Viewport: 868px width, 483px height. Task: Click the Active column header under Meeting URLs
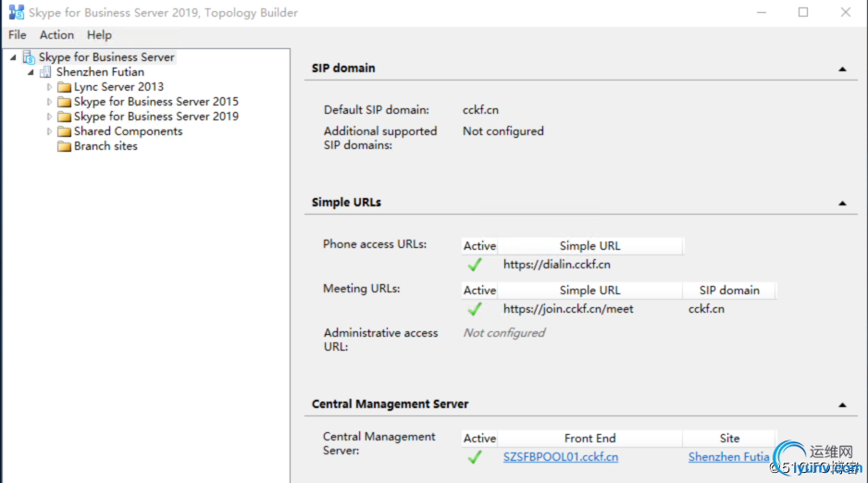tap(479, 291)
